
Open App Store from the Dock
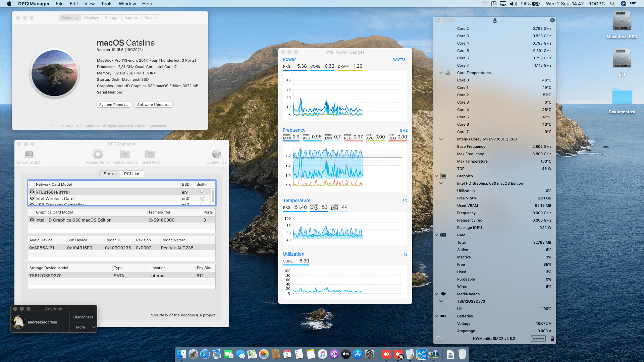pyautogui.click(x=358, y=354)
